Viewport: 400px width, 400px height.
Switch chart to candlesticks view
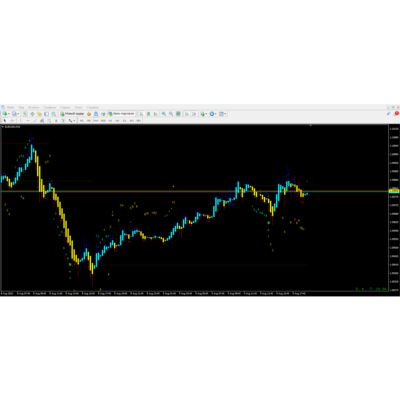[x=148, y=114]
